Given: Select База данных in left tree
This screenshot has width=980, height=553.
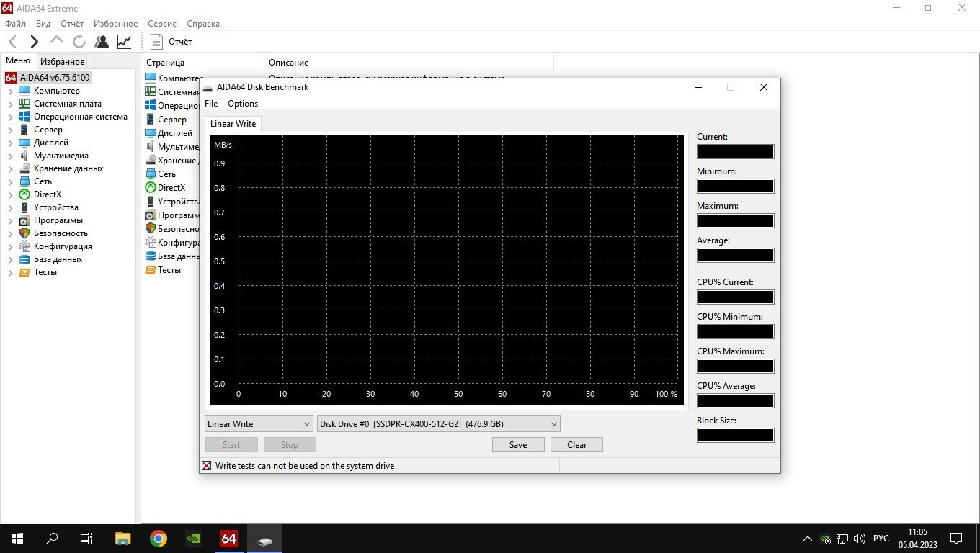Looking at the screenshot, I should [x=58, y=259].
